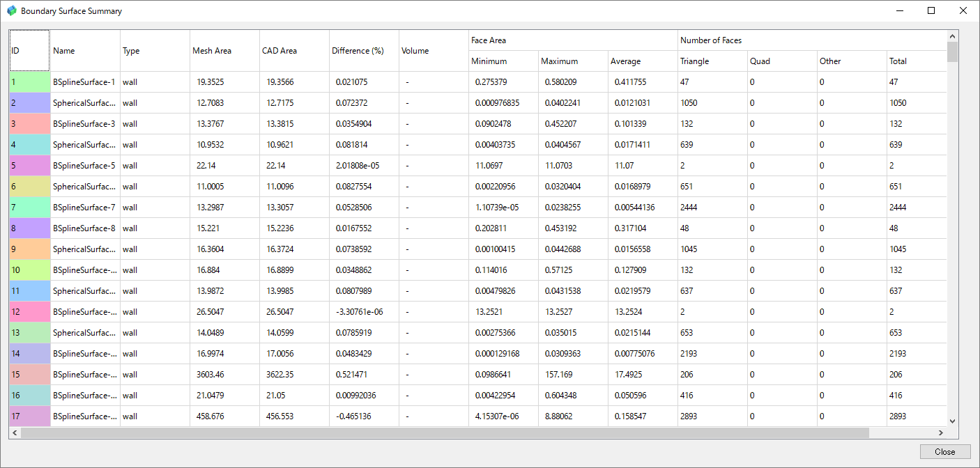This screenshot has height=468, width=980.
Task: Click the mint color swatch for ID 7
Action: (30, 208)
